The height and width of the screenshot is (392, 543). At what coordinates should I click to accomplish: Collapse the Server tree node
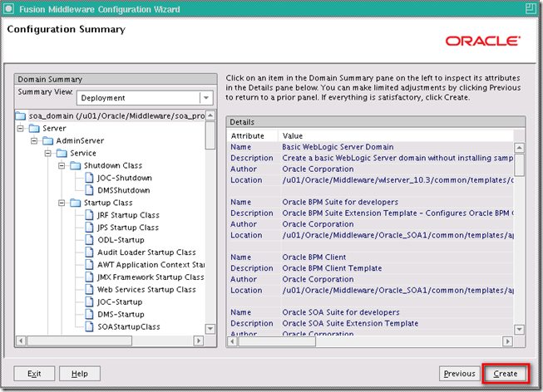click(x=21, y=129)
